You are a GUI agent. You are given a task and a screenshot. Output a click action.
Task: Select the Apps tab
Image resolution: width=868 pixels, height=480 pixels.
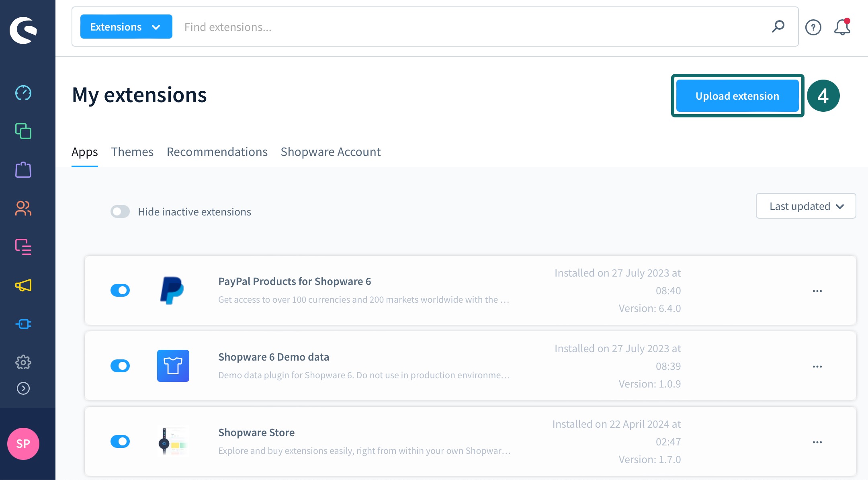85,152
